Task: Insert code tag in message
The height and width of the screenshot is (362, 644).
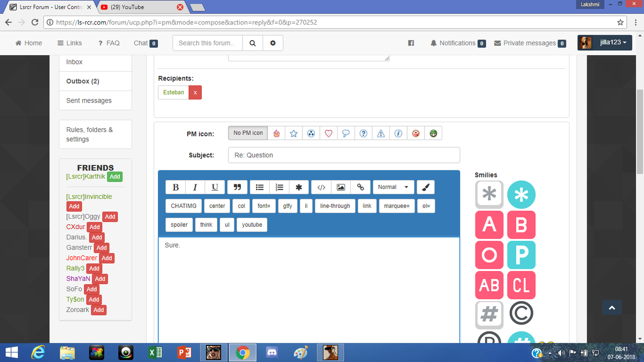Action: pyautogui.click(x=321, y=187)
